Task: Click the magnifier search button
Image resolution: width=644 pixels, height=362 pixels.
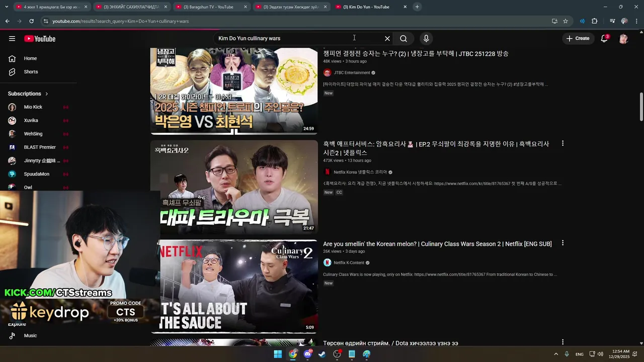Action: (404, 39)
